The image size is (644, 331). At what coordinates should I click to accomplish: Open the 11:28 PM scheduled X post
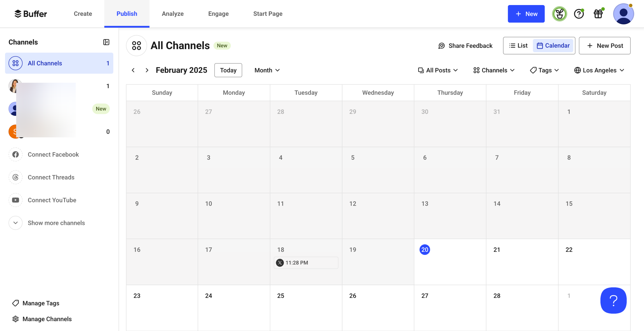[306, 263]
